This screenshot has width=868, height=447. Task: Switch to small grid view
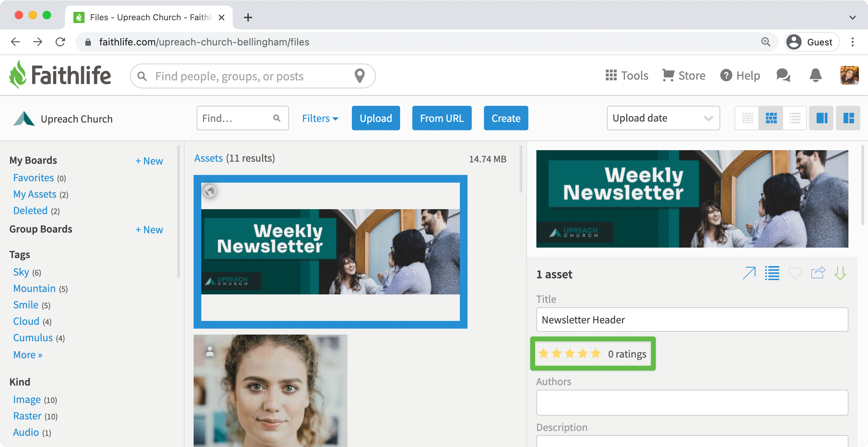click(x=747, y=118)
